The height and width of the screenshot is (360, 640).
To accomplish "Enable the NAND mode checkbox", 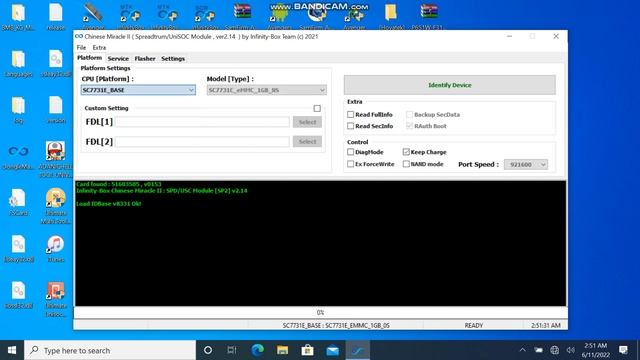I will tap(406, 164).
